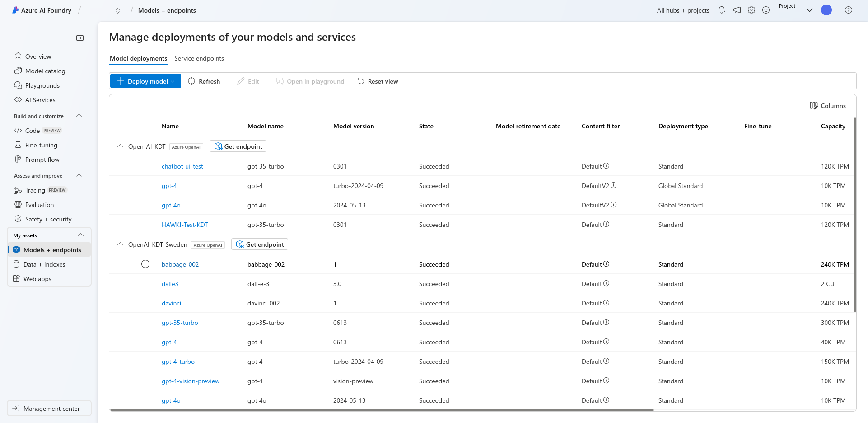Click info icon next to DefaultV2 for turbo-2024-04-09

pos(614,185)
